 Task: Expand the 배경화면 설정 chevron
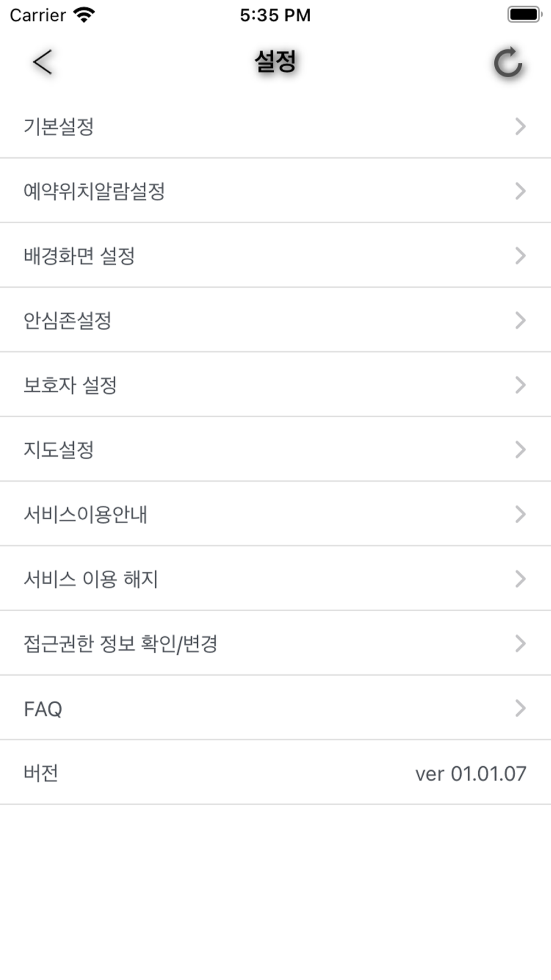click(x=520, y=255)
